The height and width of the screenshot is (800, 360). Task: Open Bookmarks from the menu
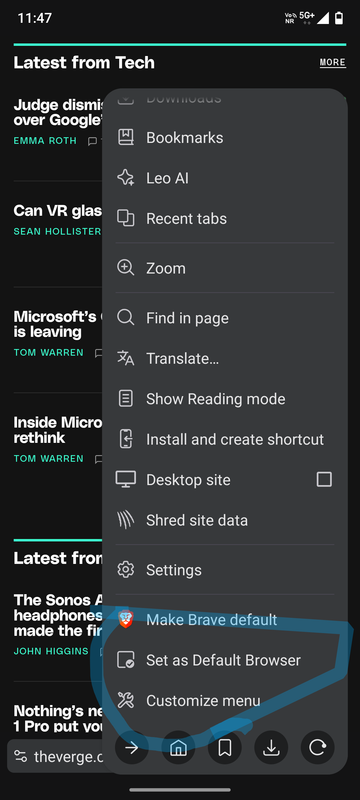[x=224, y=137]
